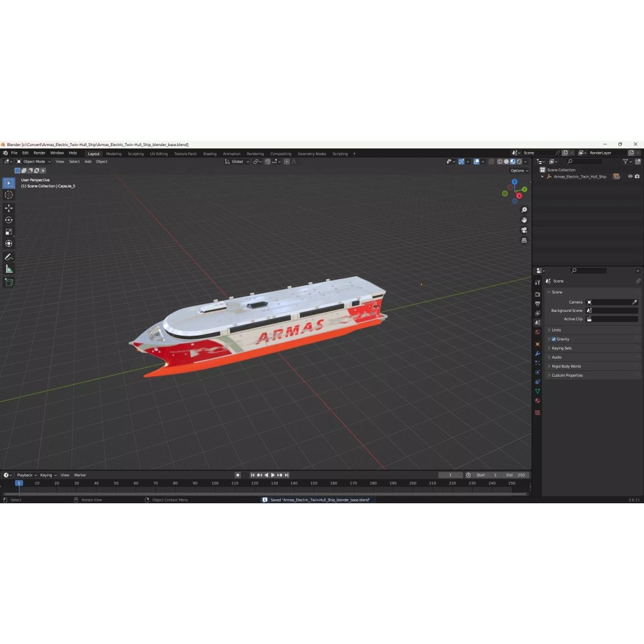Open the Physics properties tab
Screen dimensions: 644x644
click(537, 373)
